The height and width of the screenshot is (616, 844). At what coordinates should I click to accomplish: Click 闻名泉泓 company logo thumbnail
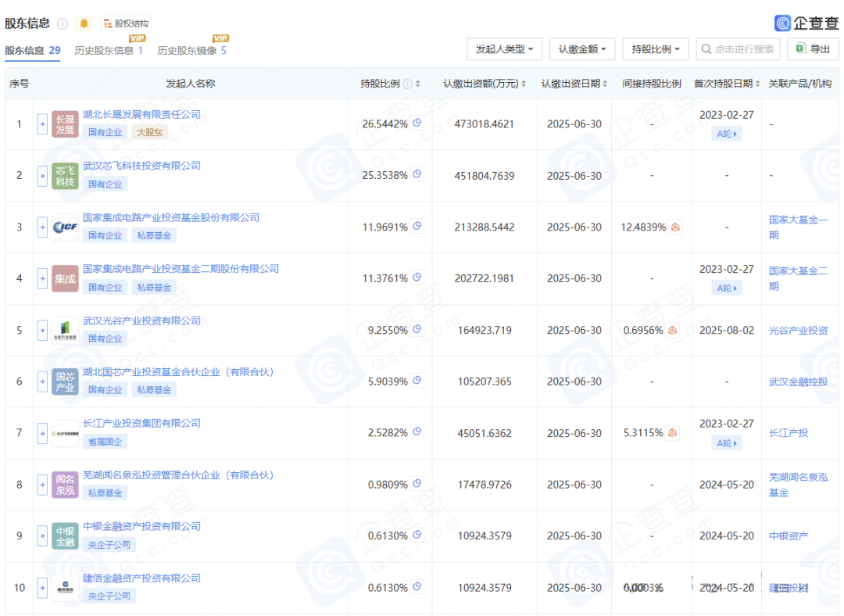65,485
